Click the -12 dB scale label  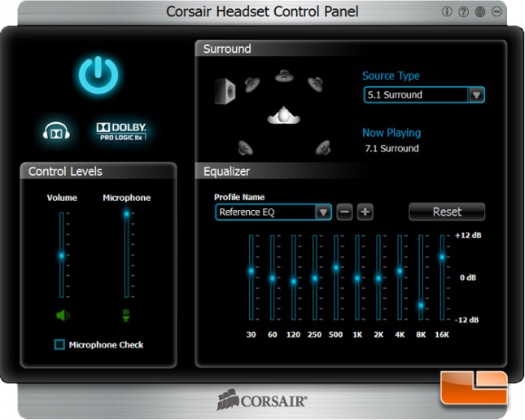[466, 320]
